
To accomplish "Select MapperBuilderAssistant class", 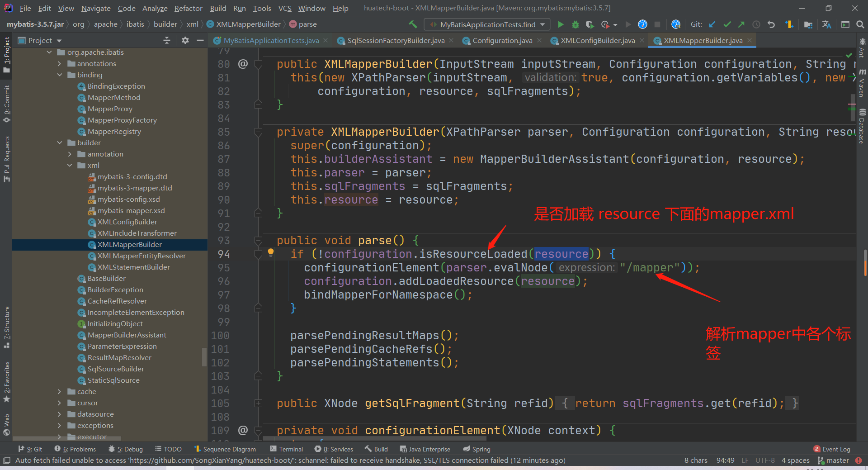I will (127, 335).
